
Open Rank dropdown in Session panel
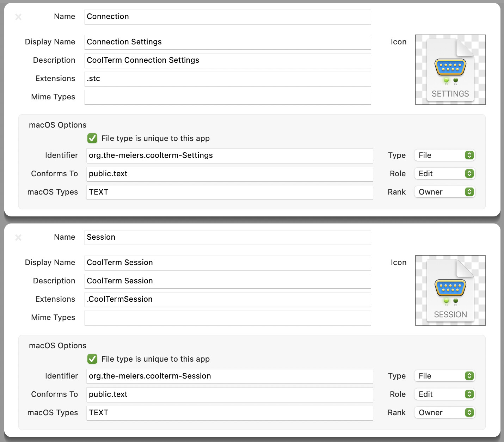coord(445,412)
